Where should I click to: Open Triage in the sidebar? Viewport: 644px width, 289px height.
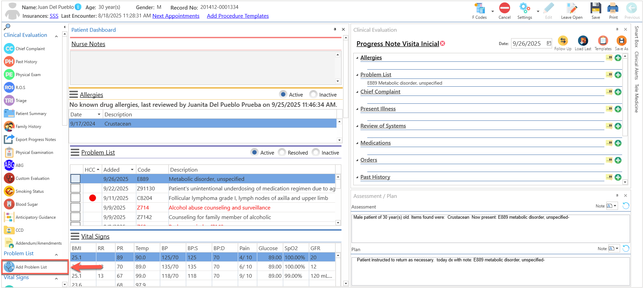pos(15,101)
